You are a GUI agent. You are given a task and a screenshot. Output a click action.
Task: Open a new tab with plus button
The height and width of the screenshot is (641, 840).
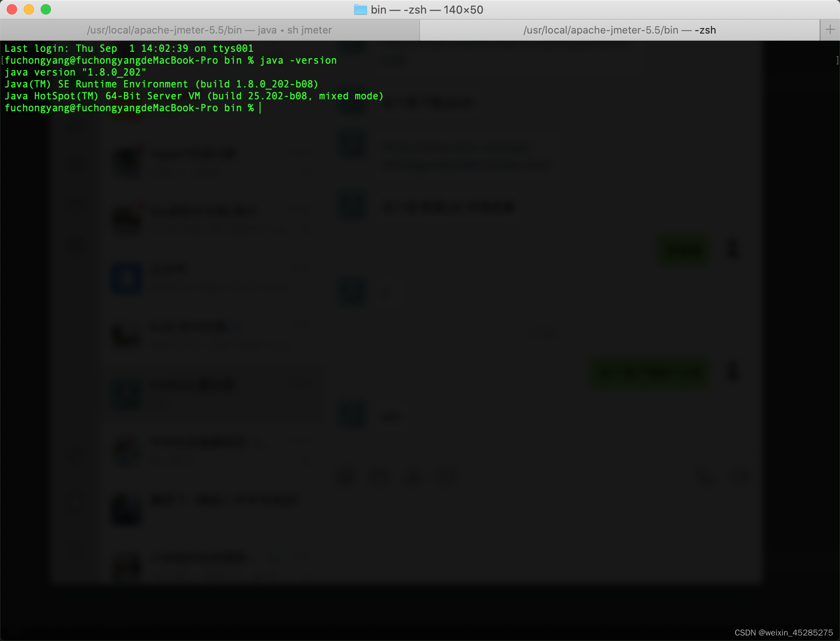(x=830, y=30)
